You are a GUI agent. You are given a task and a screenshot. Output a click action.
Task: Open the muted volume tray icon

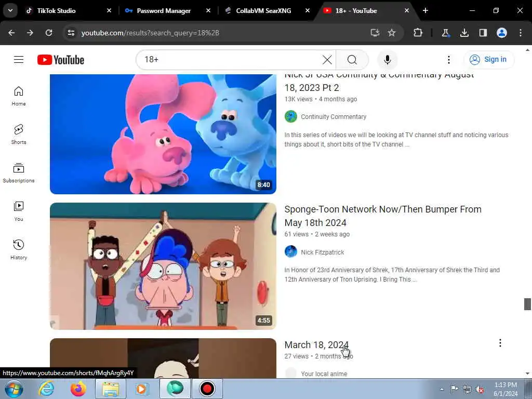tap(480, 390)
